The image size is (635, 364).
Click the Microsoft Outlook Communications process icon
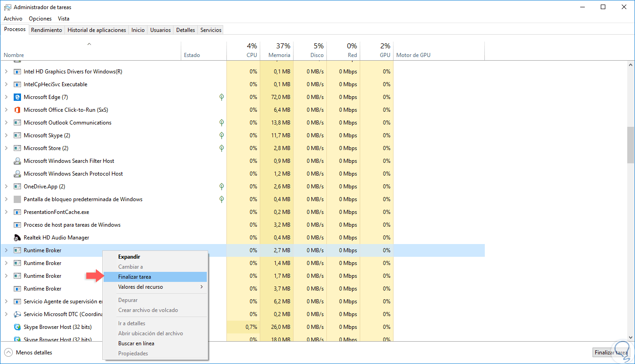(17, 123)
